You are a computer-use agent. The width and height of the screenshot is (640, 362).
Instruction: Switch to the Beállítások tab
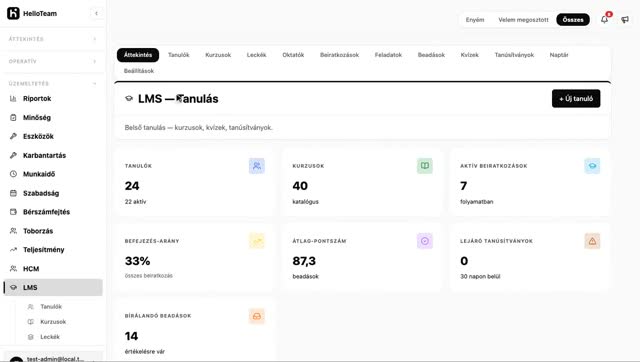coord(139,71)
